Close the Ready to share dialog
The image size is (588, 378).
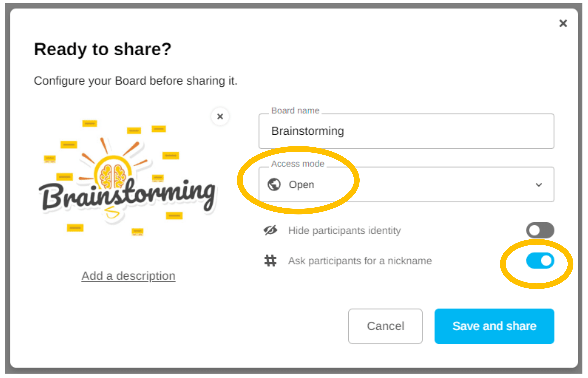(x=563, y=24)
